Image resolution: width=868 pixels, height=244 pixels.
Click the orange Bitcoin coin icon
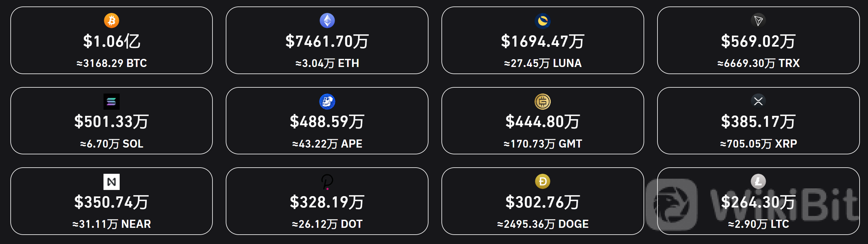pos(112,21)
